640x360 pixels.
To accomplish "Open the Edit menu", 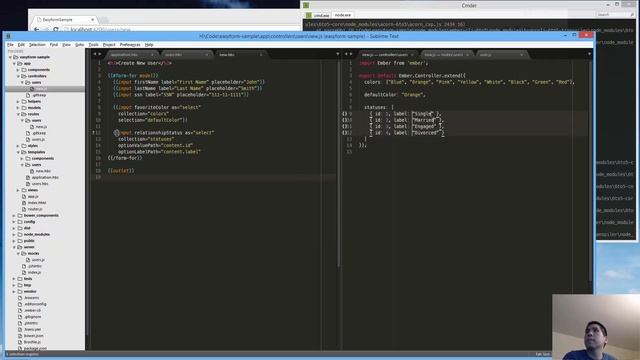I will click(21, 44).
